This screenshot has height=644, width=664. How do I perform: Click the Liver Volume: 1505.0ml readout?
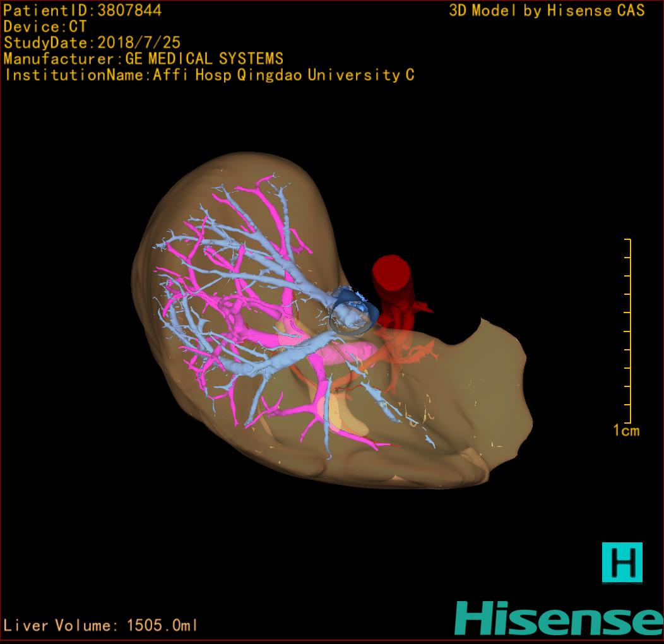[100, 625]
